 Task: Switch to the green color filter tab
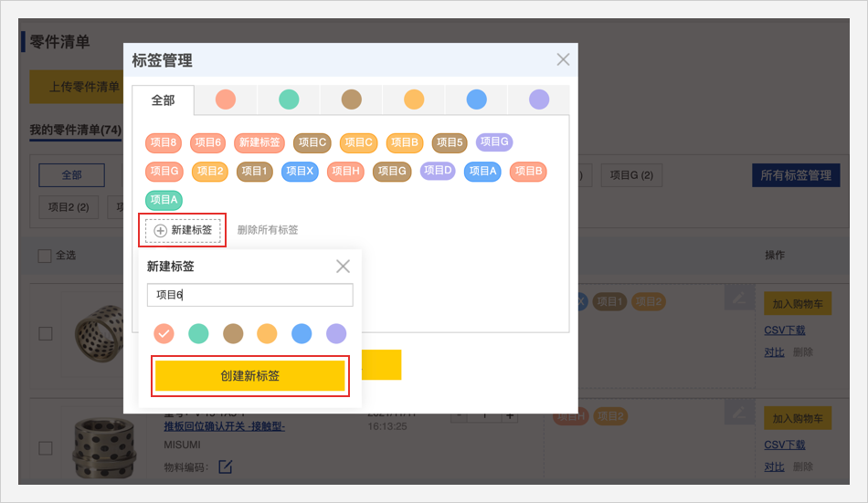tap(289, 100)
